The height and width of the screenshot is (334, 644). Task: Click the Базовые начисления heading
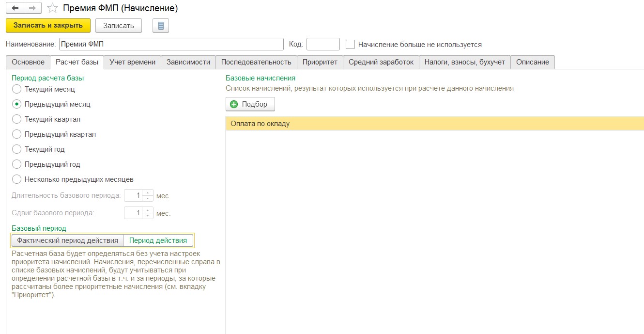click(261, 78)
